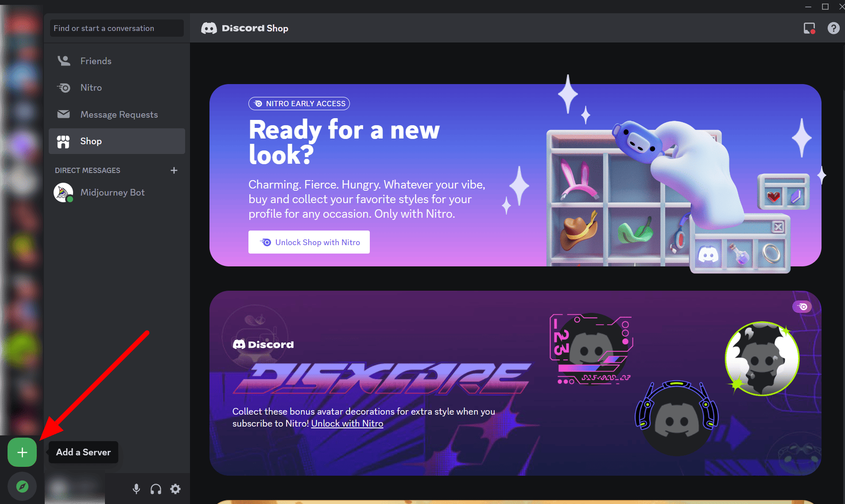Click the Find or start a conversation field
This screenshot has height=504, width=845.
coord(117,28)
